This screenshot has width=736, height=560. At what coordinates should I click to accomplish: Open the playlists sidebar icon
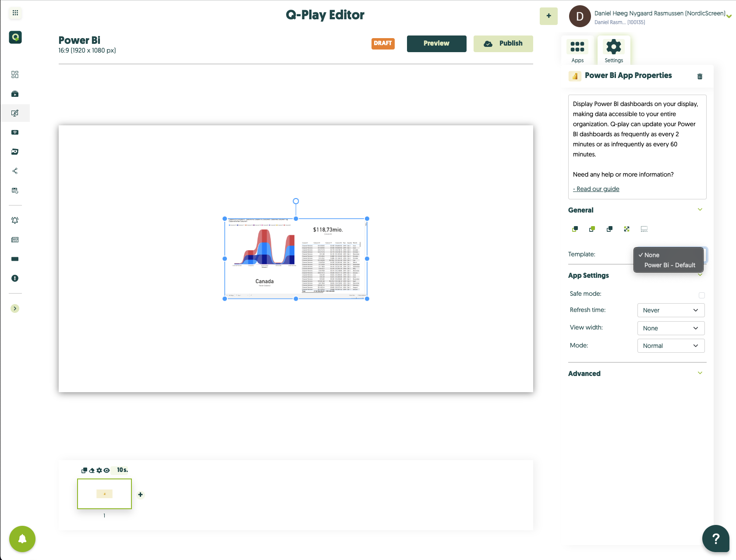tap(15, 94)
